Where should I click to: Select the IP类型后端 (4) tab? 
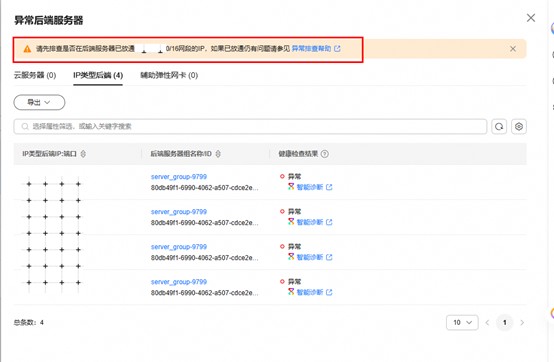click(98, 75)
